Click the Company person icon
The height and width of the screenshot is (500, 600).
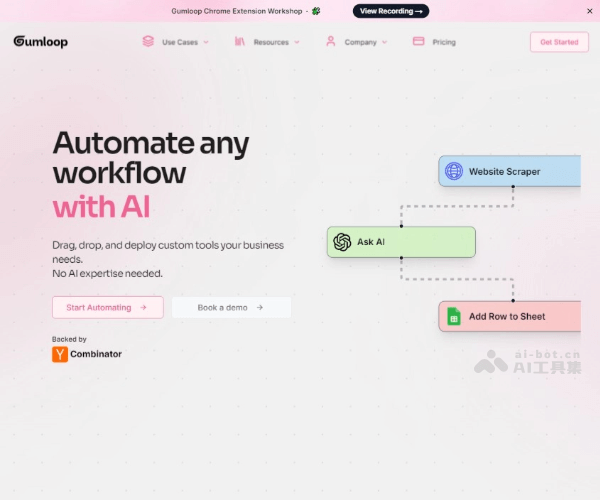click(330, 42)
